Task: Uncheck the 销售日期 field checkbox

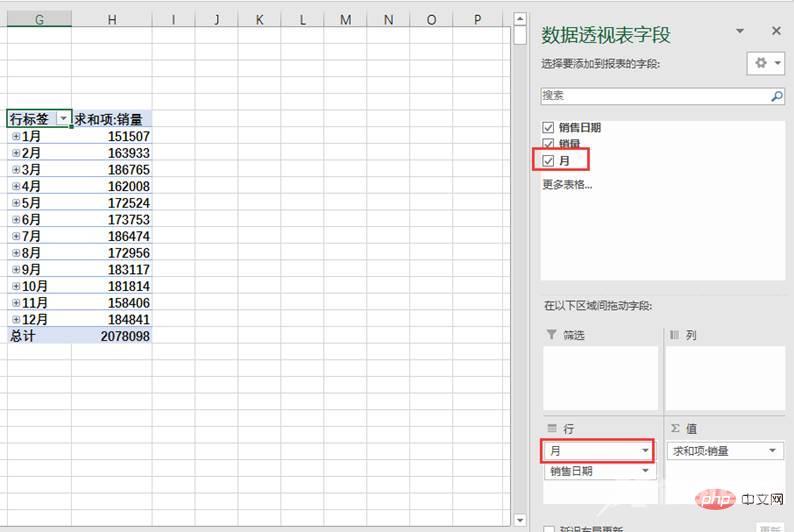Action: (x=548, y=128)
